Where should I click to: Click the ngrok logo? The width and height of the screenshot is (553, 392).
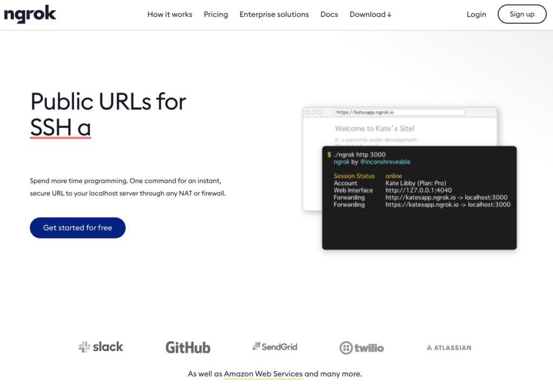click(x=30, y=14)
